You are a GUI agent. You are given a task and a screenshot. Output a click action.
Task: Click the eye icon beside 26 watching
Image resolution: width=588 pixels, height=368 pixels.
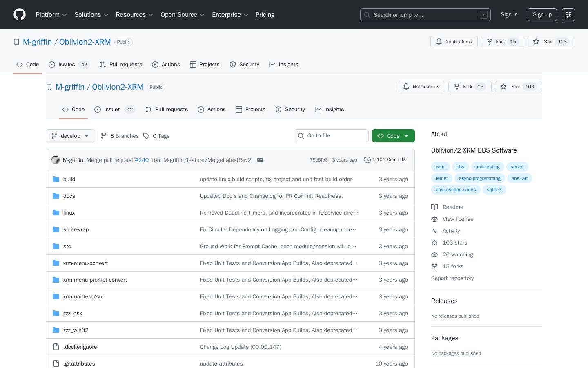(x=434, y=255)
